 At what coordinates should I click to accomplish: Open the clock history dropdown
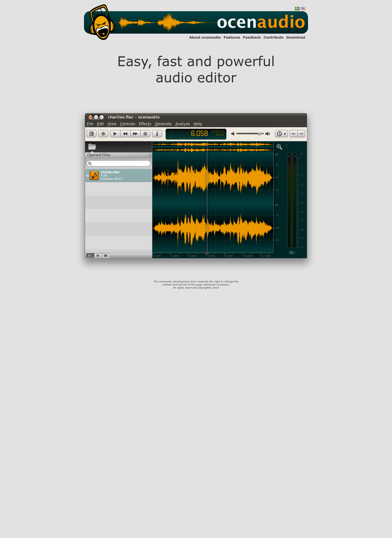point(281,134)
